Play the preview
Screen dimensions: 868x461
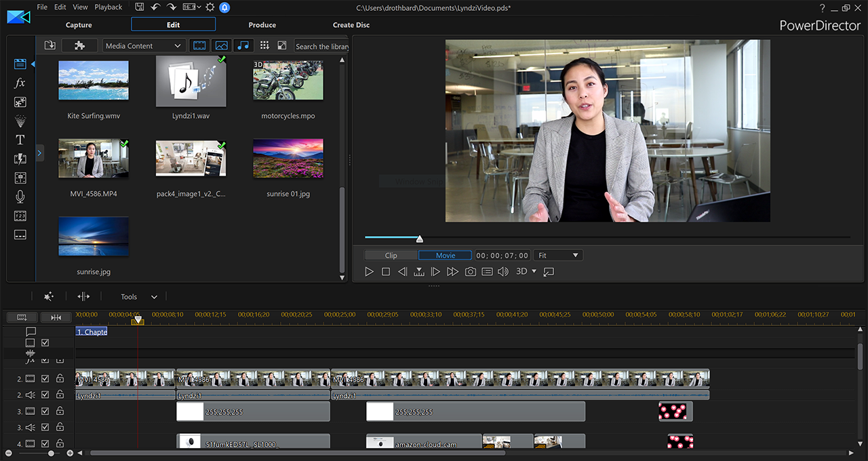369,272
